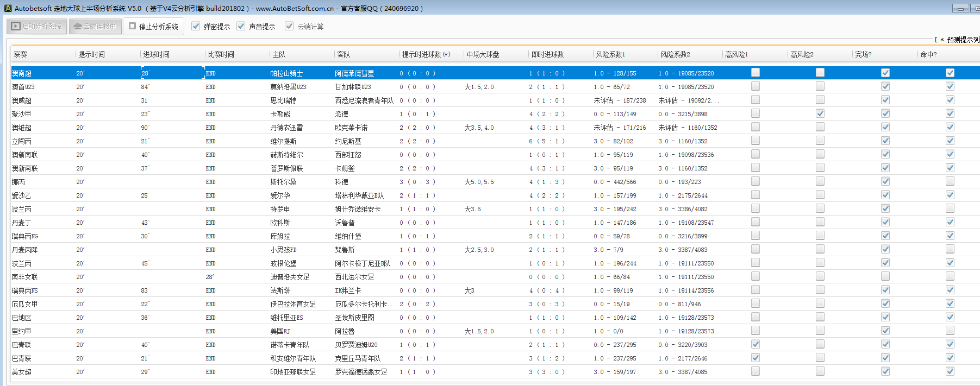980x386 pixels.
Task: Toggle the 弹窗提示 checkbox
Action: 196,26
